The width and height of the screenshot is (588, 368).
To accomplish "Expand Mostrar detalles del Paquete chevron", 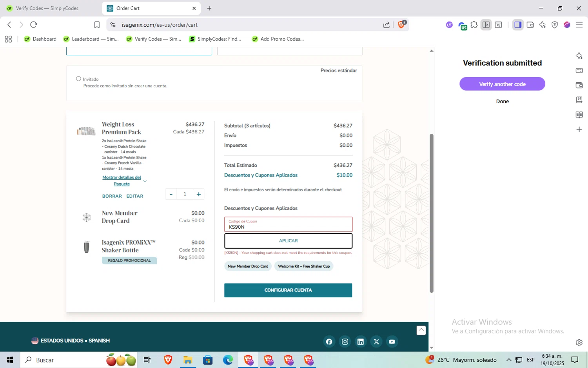I will [x=145, y=181].
